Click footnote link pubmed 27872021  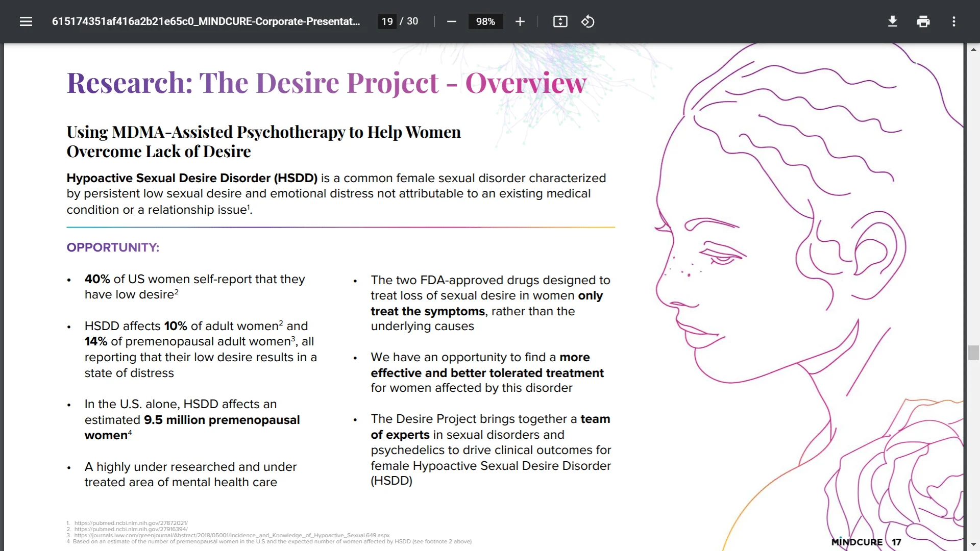(131, 523)
